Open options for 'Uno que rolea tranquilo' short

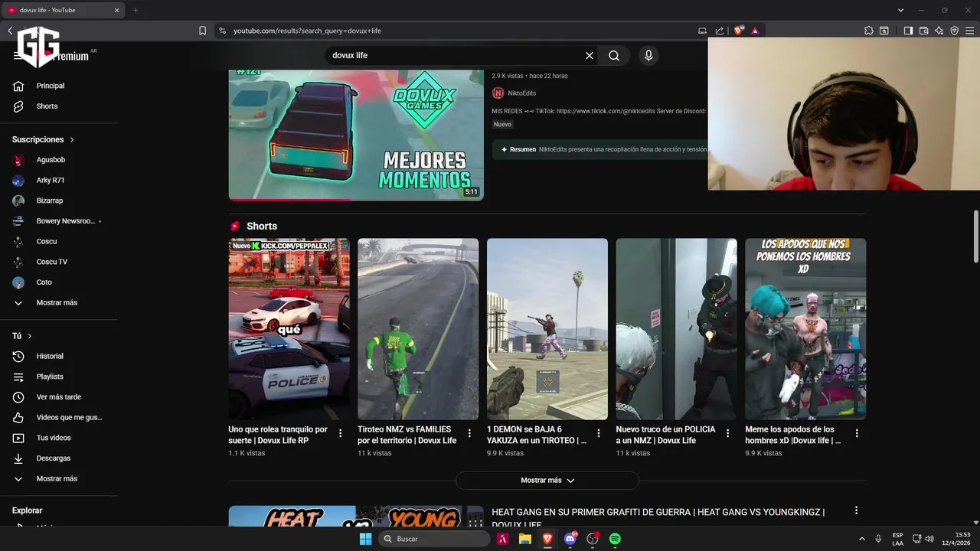point(340,433)
